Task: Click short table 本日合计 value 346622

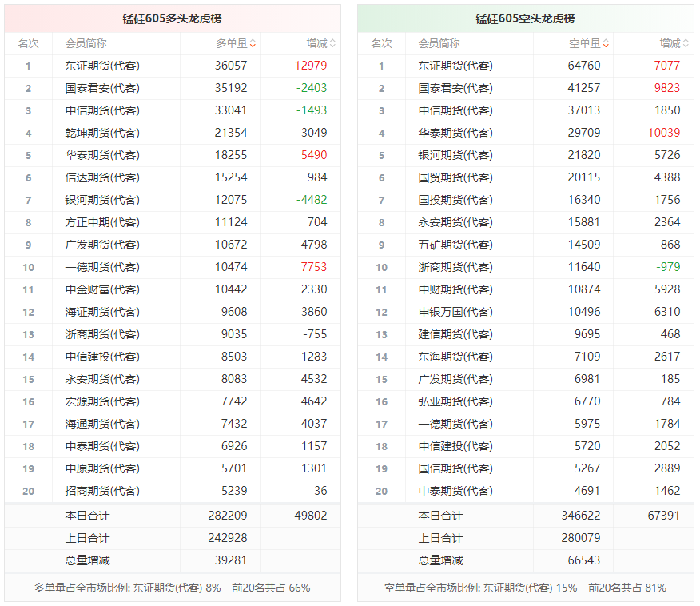Action: point(581,516)
